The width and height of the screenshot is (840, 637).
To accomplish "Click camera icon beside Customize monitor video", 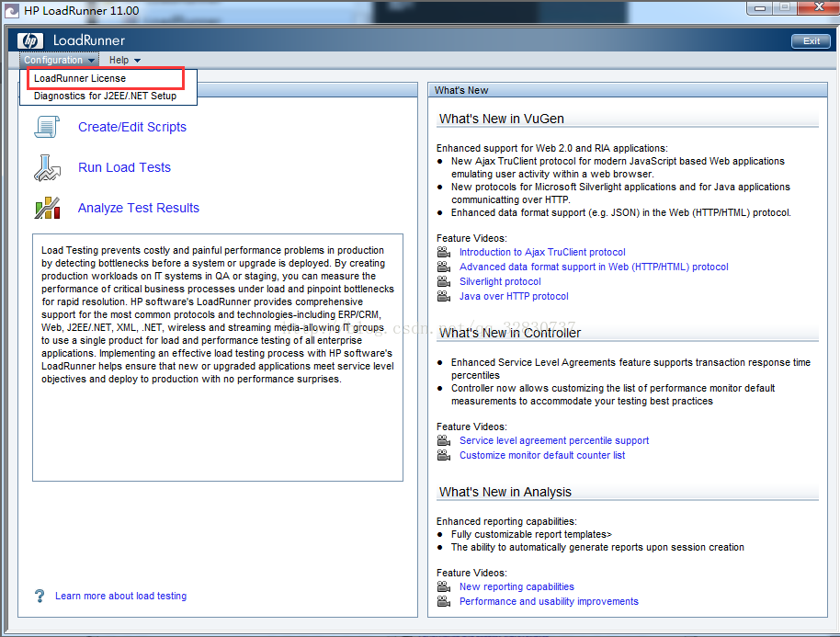I will pos(444,455).
